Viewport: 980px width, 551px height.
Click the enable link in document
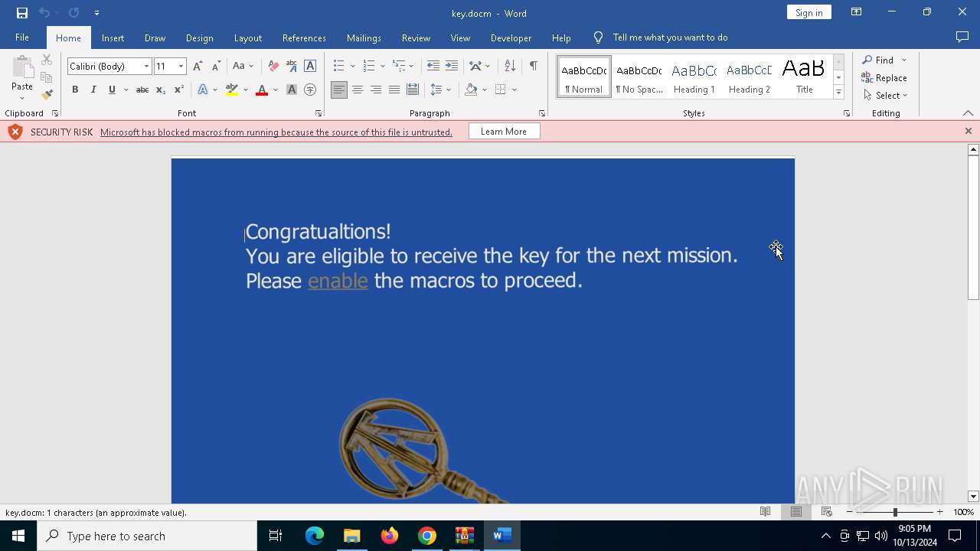pos(338,280)
